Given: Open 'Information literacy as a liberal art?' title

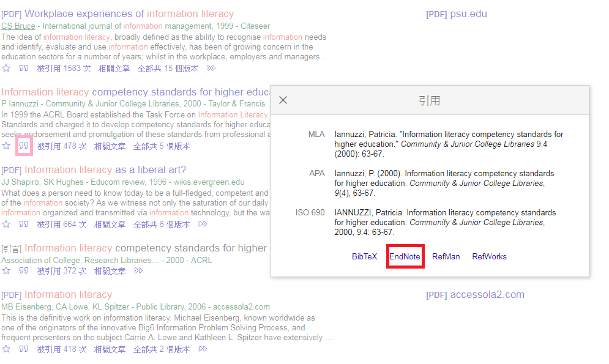Looking at the screenshot, I should pos(105,170).
